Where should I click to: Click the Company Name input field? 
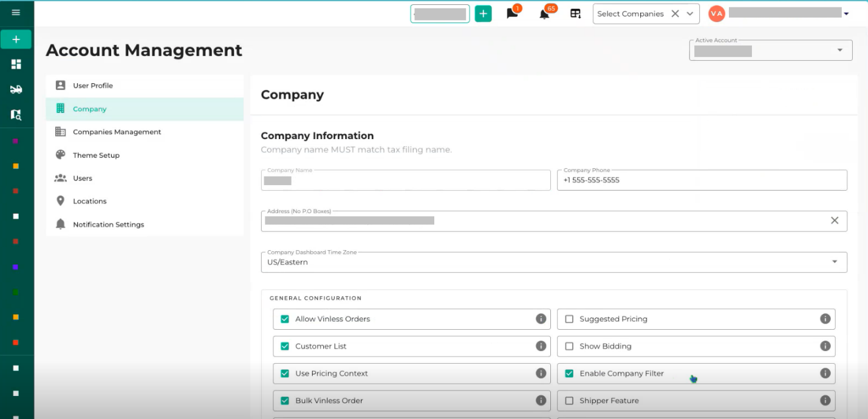click(x=406, y=180)
